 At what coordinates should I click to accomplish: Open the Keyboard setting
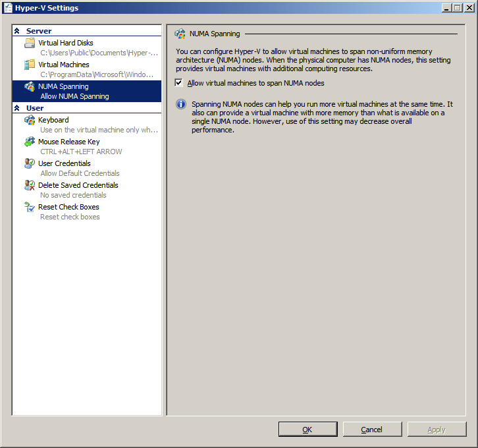pyautogui.click(x=87, y=125)
